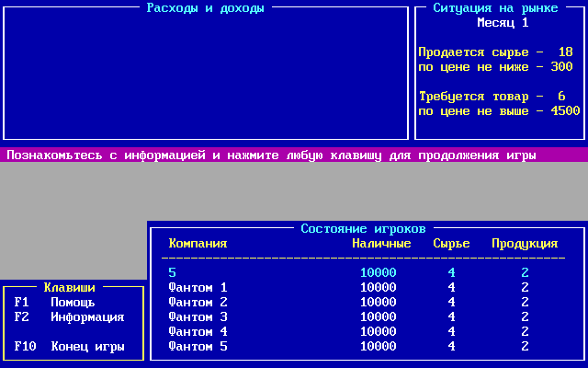Click the 'Компания' column header
The width and height of the screenshot is (588, 368).
[198, 243]
